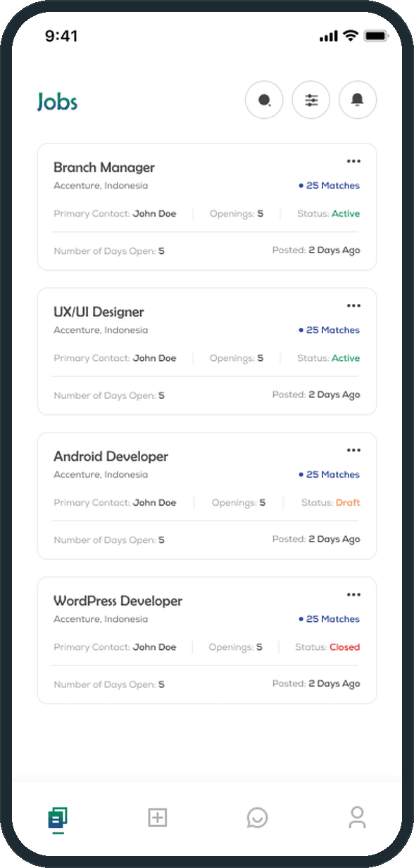414x868 pixels.
Task: Open more options for Android Developer
Action: 353,450
